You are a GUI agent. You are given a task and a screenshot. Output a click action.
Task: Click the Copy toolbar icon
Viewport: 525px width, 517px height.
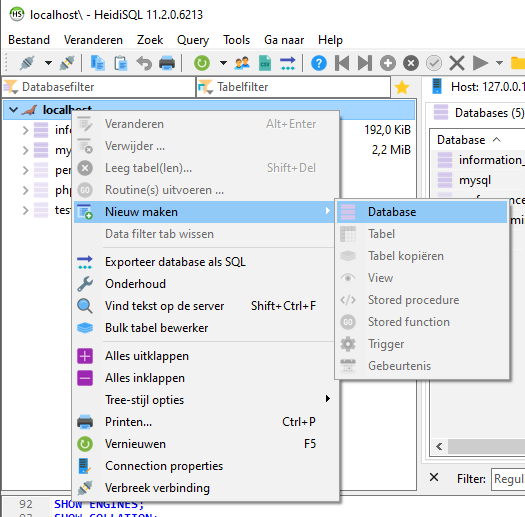(97, 63)
